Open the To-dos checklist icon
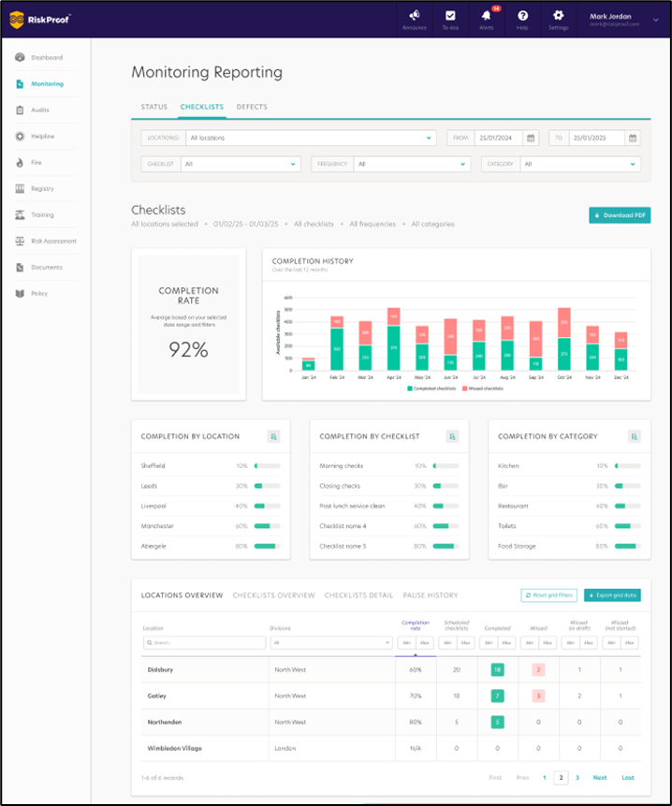This screenshot has height=806, width=672. pos(450,16)
